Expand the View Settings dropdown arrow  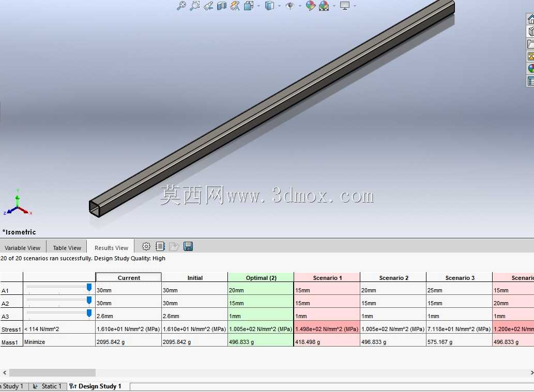pos(355,6)
